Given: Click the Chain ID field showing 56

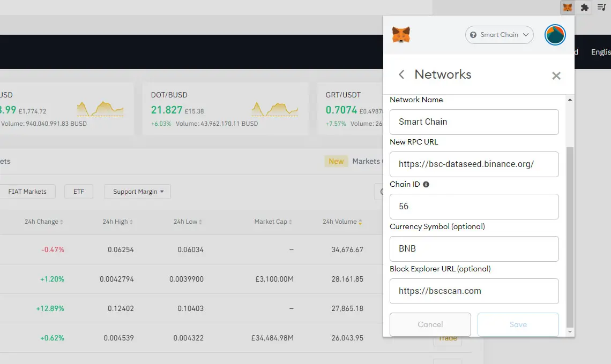Looking at the screenshot, I should click(x=474, y=206).
